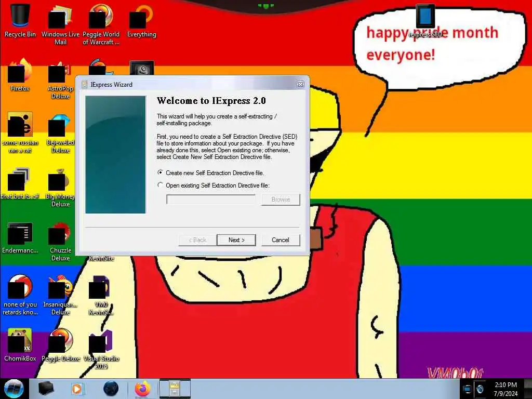The image size is (532, 399).
Task: Select the AstroPop Deluxe shortcut
Action: click(x=60, y=79)
